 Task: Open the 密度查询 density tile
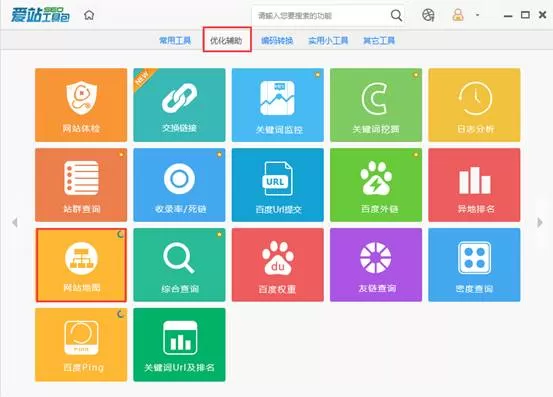(x=474, y=265)
